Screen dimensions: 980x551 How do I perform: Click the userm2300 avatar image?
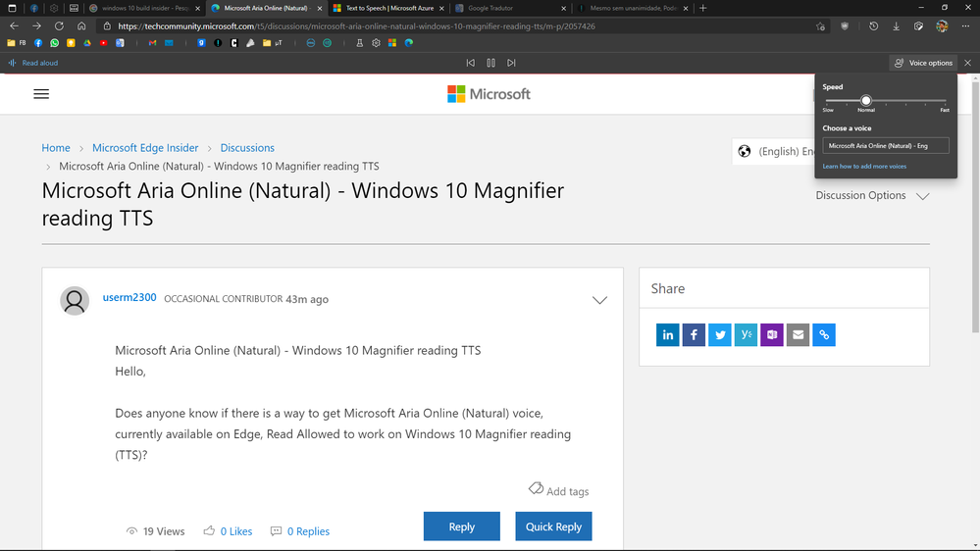click(x=75, y=301)
